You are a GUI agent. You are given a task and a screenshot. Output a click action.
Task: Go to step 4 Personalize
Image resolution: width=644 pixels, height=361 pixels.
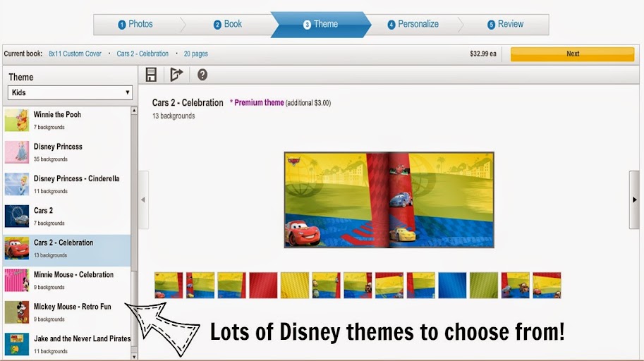click(x=413, y=24)
